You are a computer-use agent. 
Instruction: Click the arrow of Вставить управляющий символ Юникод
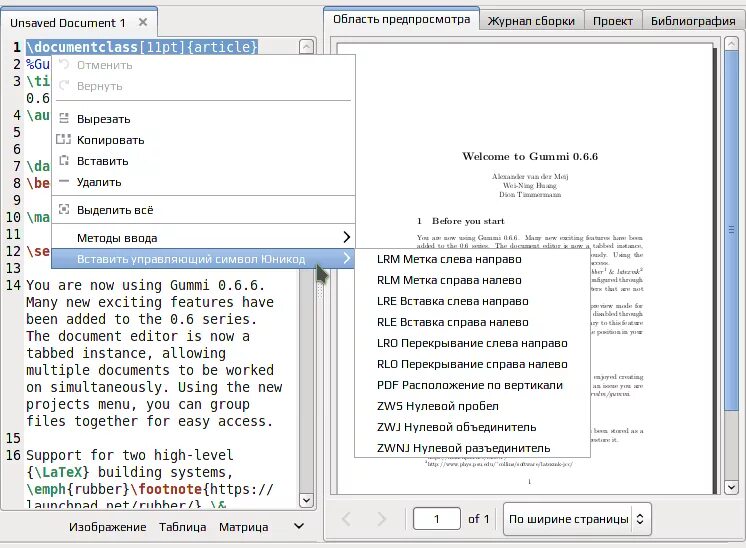[347, 258]
